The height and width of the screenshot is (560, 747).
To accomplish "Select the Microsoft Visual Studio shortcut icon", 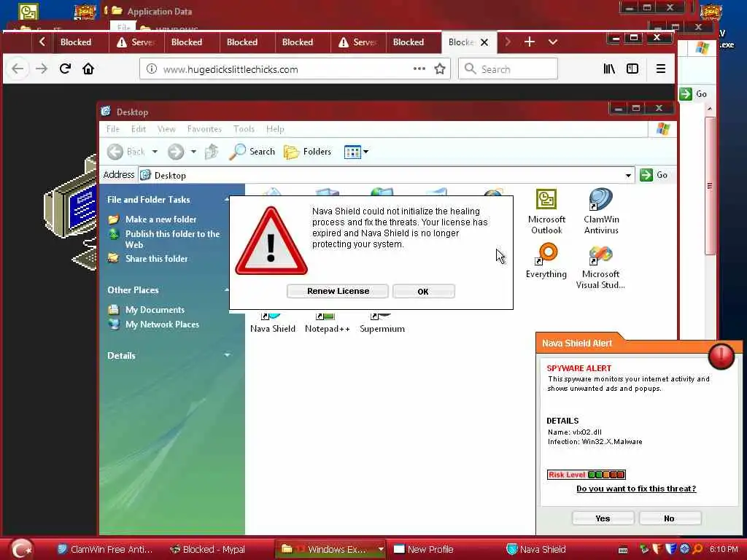I will point(600,268).
